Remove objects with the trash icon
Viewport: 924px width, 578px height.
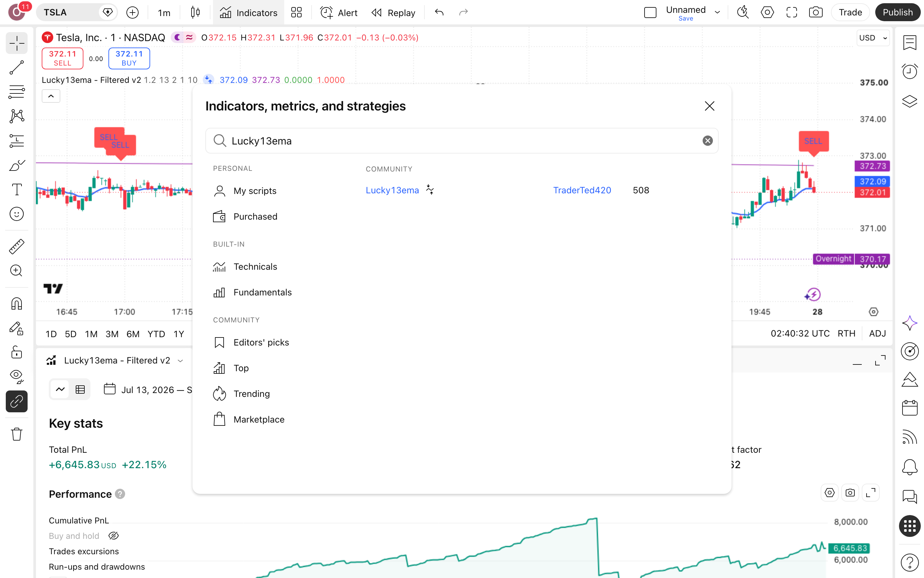(x=16, y=434)
